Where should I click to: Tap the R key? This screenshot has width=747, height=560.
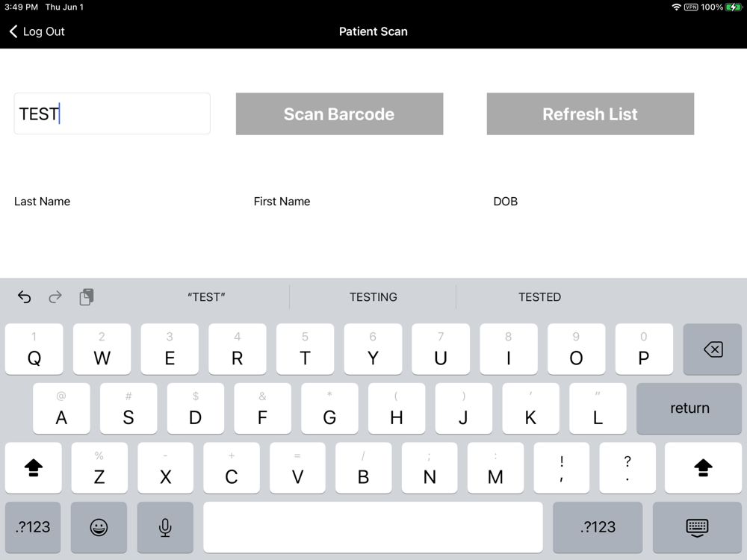point(238,349)
